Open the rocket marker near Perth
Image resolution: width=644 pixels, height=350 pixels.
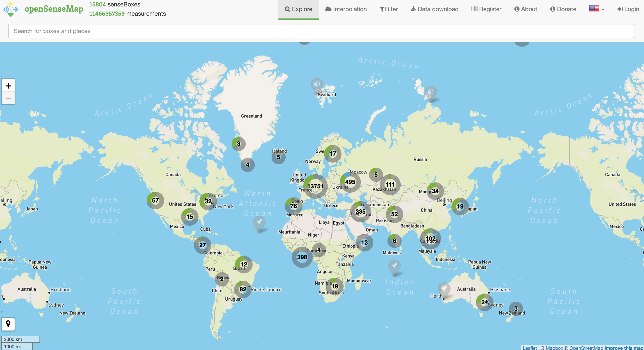coord(444,290)
